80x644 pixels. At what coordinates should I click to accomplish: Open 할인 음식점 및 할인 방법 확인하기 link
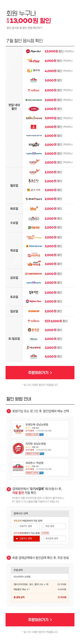pyautogui.click(x=24, y=28)
